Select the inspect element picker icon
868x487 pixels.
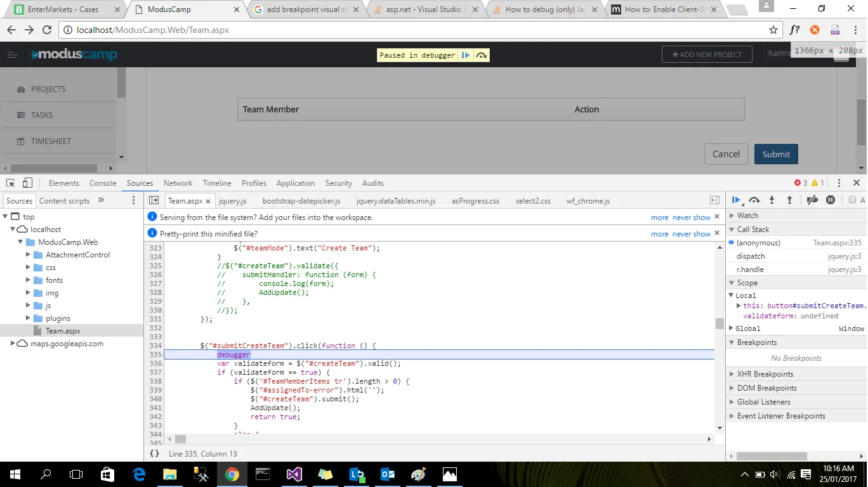(11, 183)
